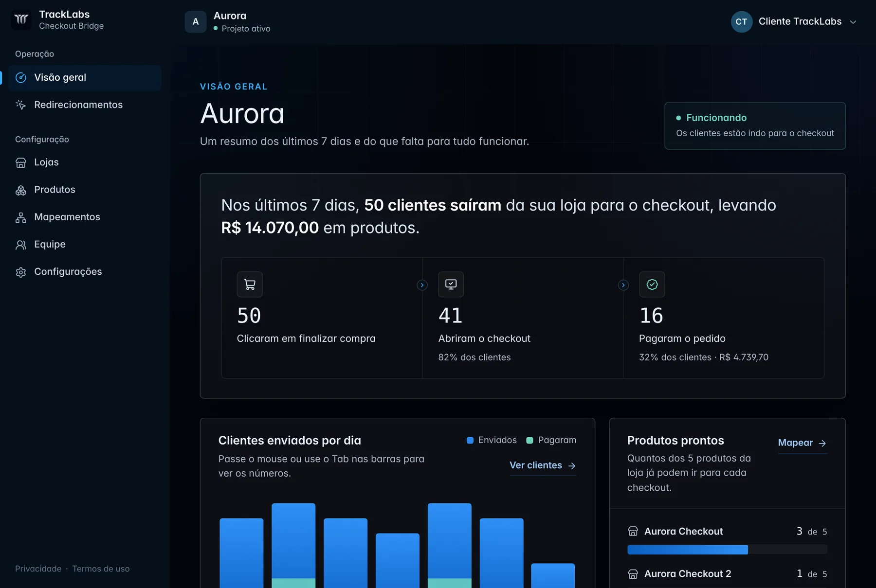Click the chevron between cart and checkout steps
Image resolution: width=876 pixels, height=588 pixels.
click(x=422, y=285)
